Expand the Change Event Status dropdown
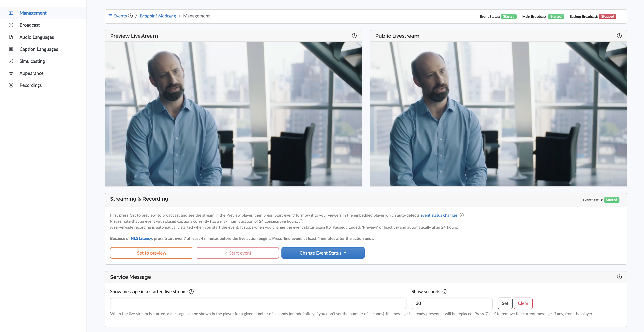This screenshot has width=644, height=332. coord(323,253)
